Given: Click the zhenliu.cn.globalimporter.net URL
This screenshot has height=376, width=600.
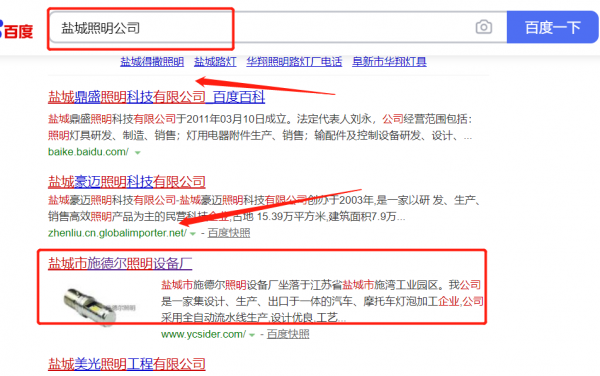Looking at the screenshot, I should (x=117, y=233).
